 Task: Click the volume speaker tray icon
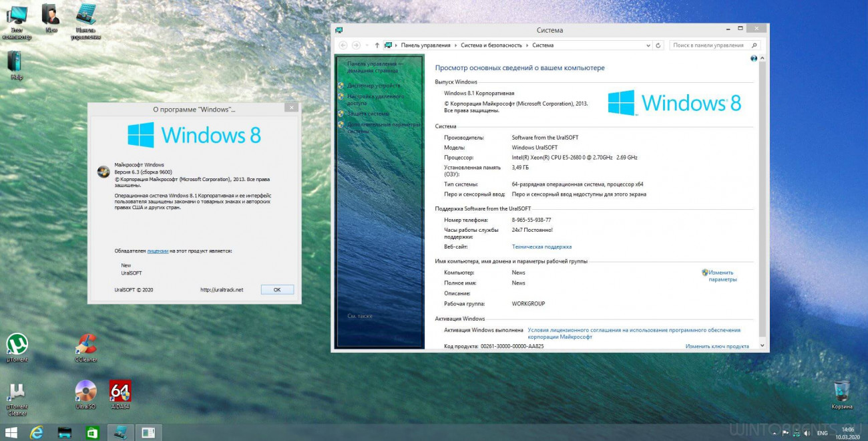pyautogui.click(x=806, y=433)
